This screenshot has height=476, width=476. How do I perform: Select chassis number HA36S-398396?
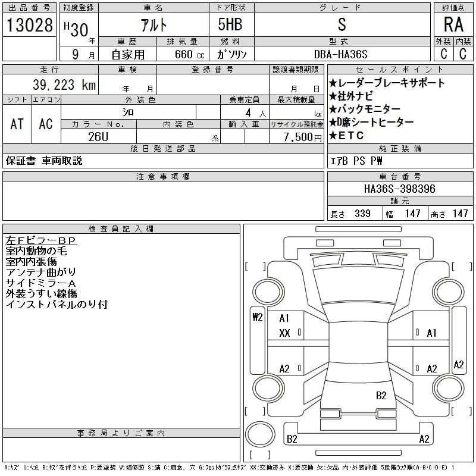(400, 189)
